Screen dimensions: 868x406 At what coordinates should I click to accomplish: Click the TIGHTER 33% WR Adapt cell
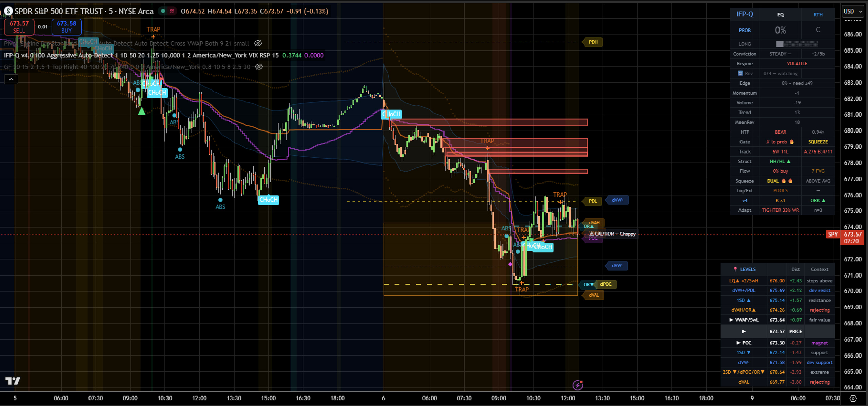point(780,210)
